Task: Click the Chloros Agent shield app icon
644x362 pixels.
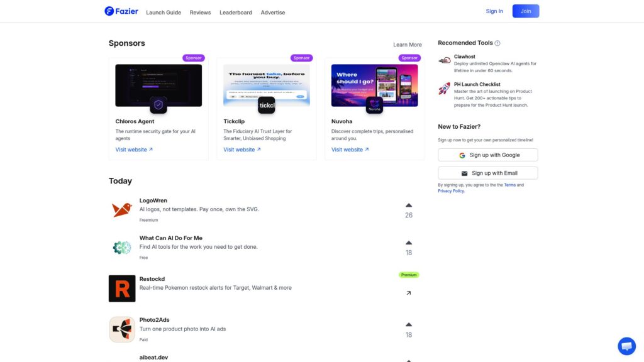Action: tap(158, 105)
